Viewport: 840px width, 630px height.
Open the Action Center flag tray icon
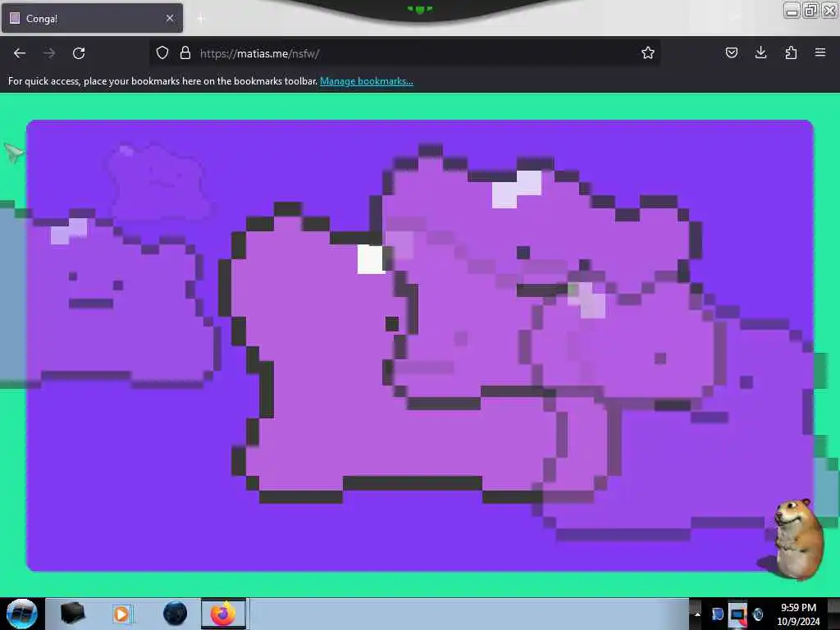pos(717,614)
